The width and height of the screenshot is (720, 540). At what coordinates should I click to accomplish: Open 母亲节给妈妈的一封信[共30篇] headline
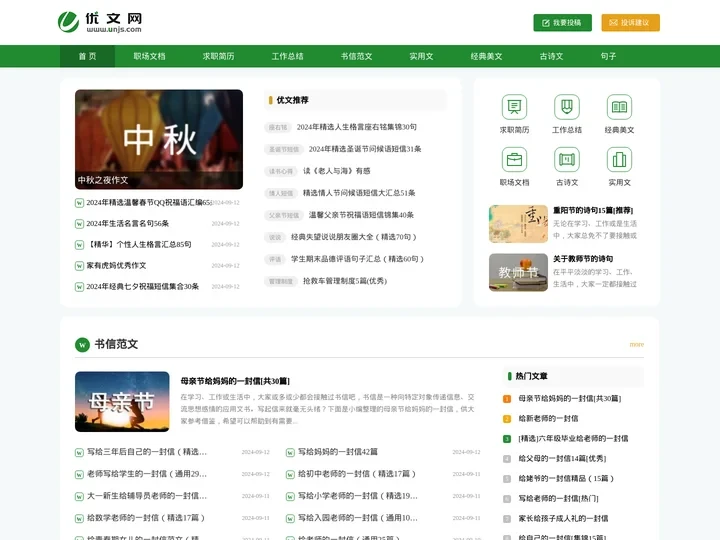(235, 381)
